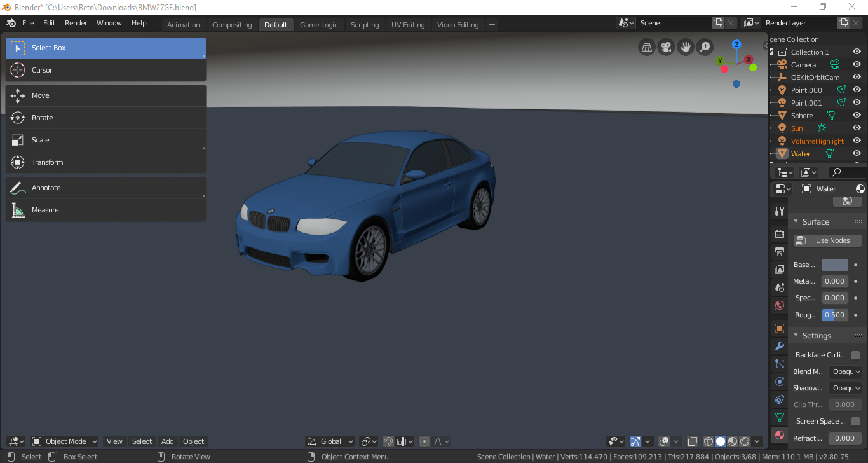Click the Select Box tool
The height and width of the screenshot is (463, 868).
[105, 48]
